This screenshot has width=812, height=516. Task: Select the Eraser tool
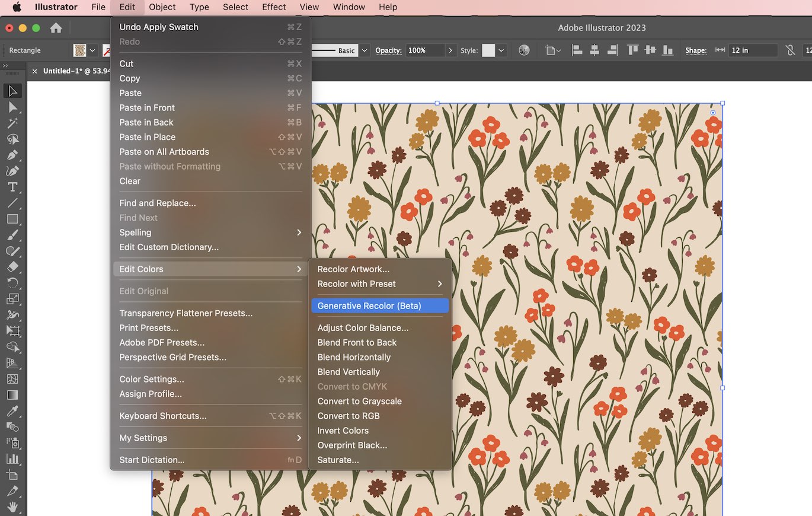[13, 267]
